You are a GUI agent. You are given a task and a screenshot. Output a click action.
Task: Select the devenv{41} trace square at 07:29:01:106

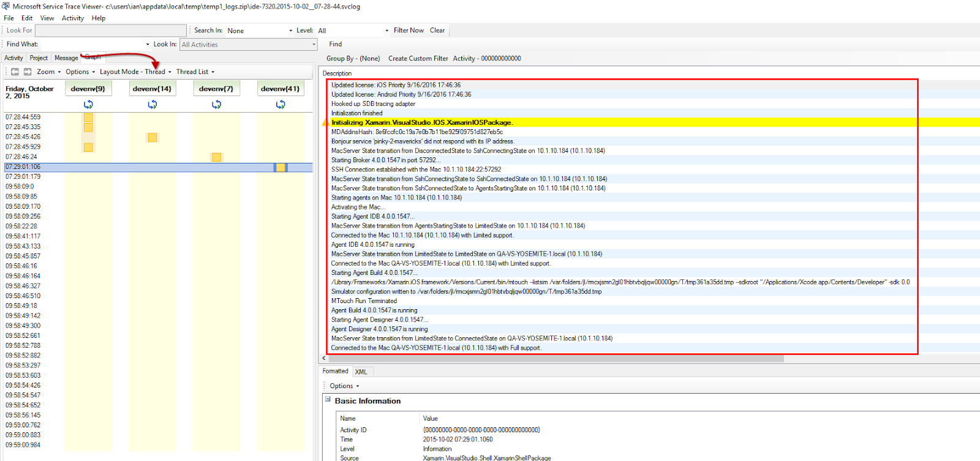pyautogui.click(x=281, y=167)
